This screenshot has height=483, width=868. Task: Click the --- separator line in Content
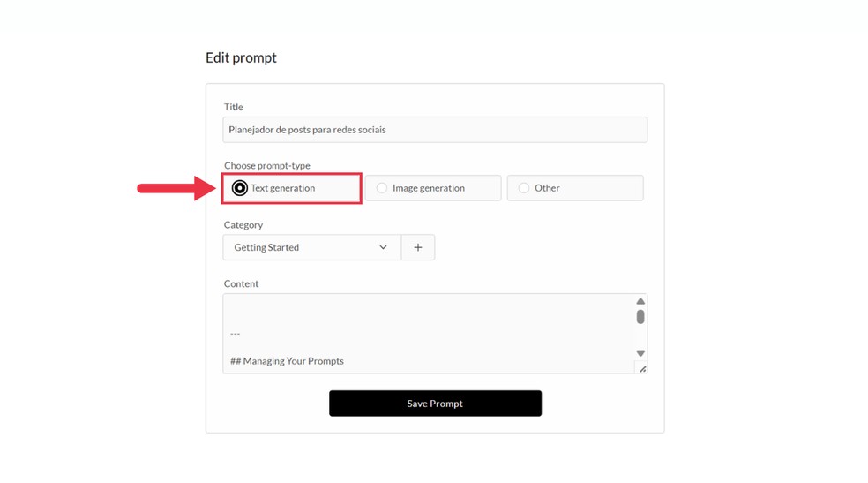point(236,334)
